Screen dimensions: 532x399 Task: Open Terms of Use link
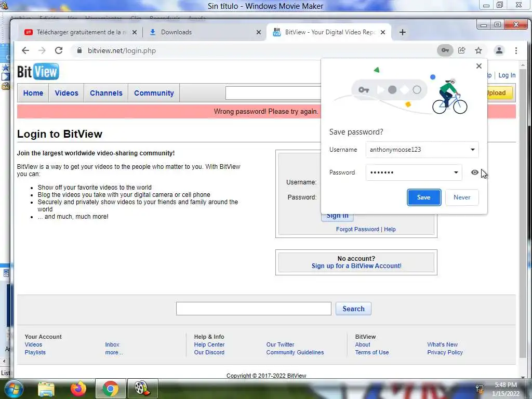coord(372,353)
